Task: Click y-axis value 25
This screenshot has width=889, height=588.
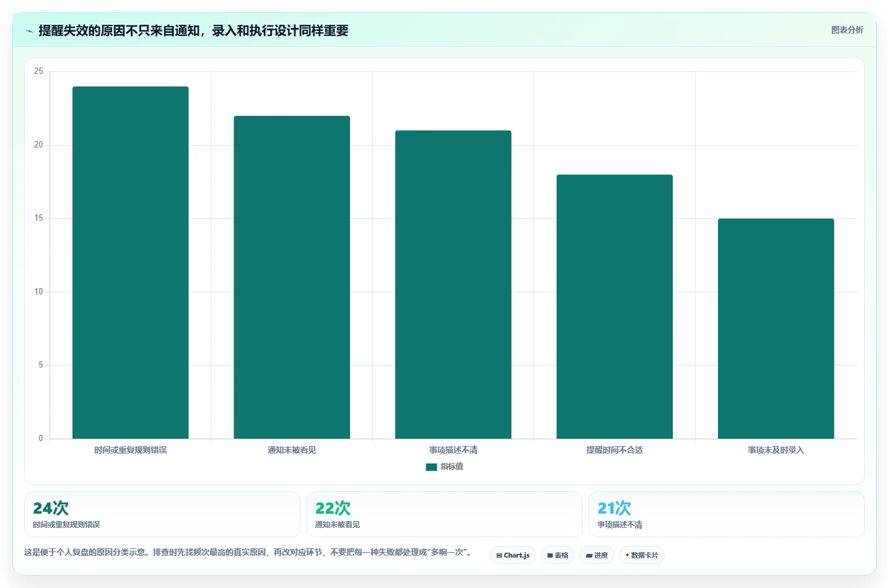Action: (x=38, y=71)
